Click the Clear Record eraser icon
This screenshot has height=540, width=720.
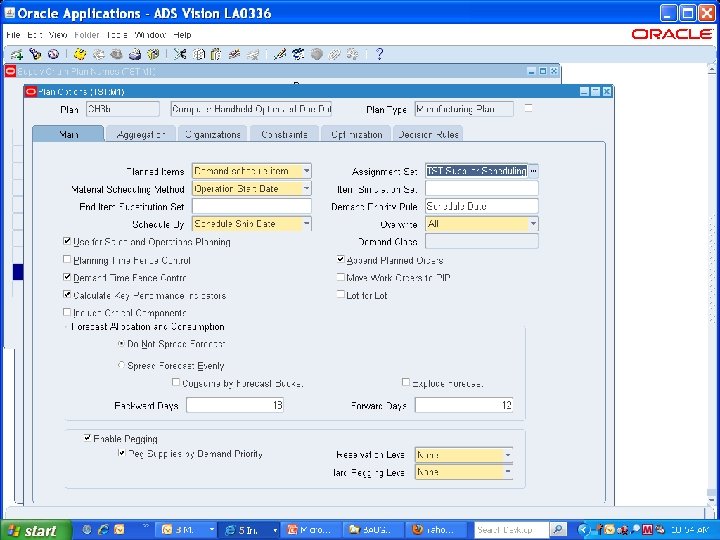coord(234,55)
